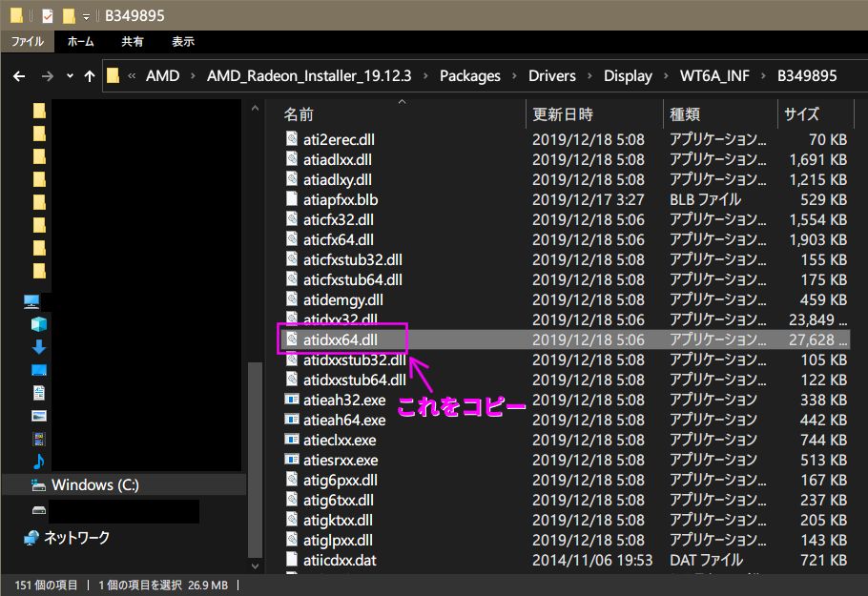Image resolution: width=868 pixels, height=596 pixels.
Task: Switch to the ホーム tab
Action: click(x=80, y=42)
